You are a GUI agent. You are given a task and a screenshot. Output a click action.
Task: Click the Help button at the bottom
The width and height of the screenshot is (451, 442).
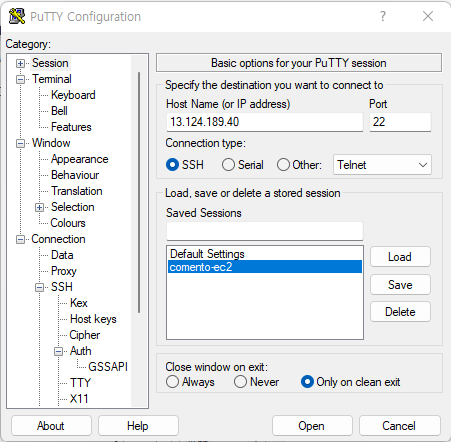(x=138, y=426)
